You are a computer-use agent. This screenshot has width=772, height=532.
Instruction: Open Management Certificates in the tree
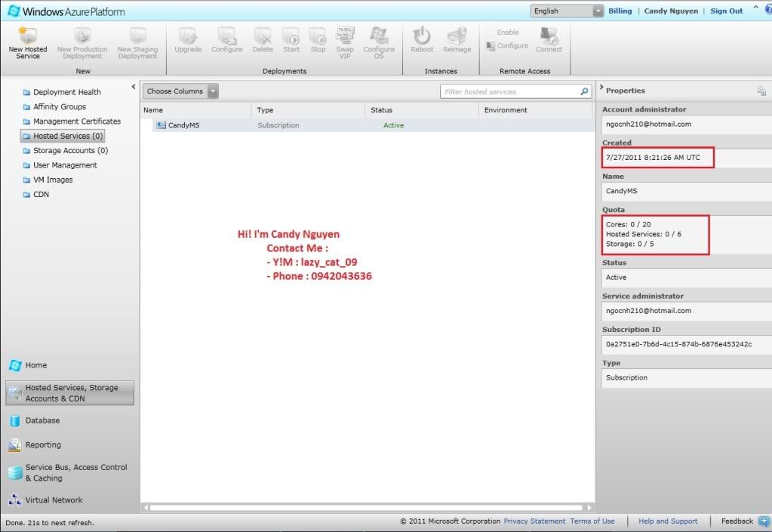72,121
